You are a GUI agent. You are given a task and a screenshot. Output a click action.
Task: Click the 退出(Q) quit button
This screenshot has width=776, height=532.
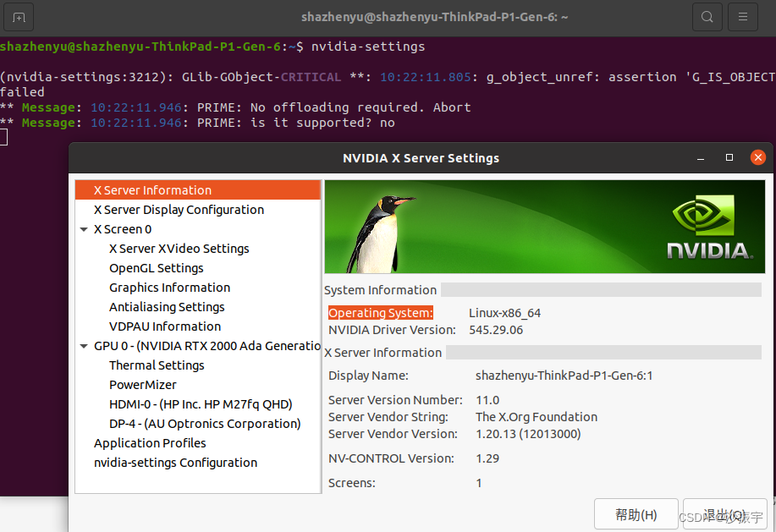[725, 515]
